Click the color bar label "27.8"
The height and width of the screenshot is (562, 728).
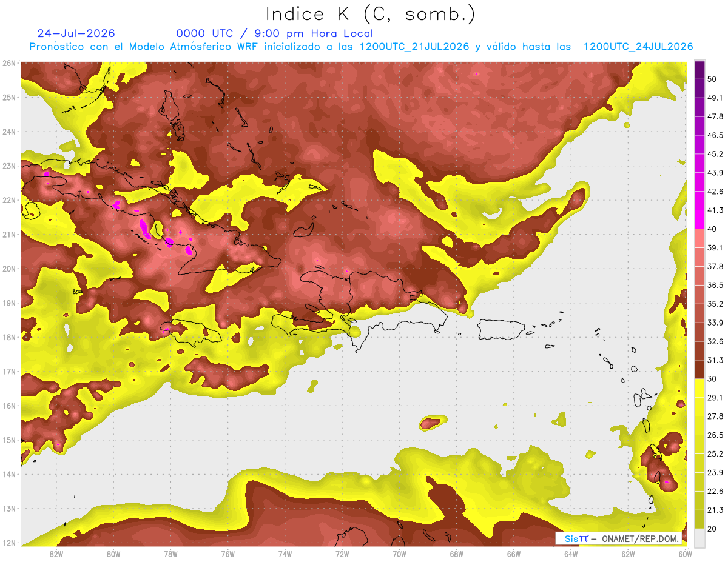[715, 416]
